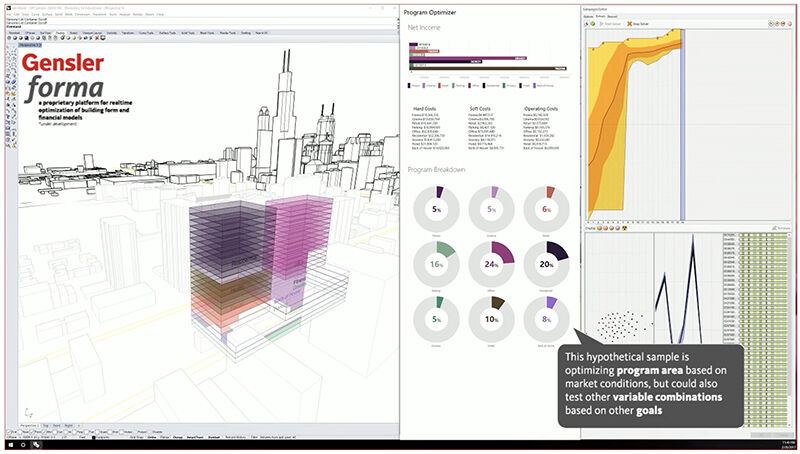Open the Record tab in Galapagos Editor
The image size is (800, 454).
pos(612,16)
